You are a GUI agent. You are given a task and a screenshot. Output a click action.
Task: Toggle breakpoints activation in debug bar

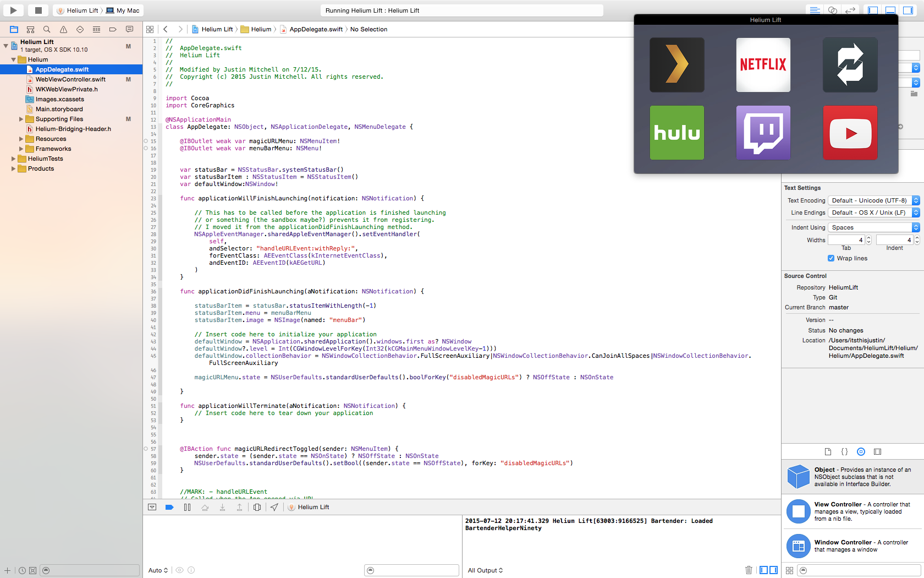pyautogui.click(x=169, y=507)
